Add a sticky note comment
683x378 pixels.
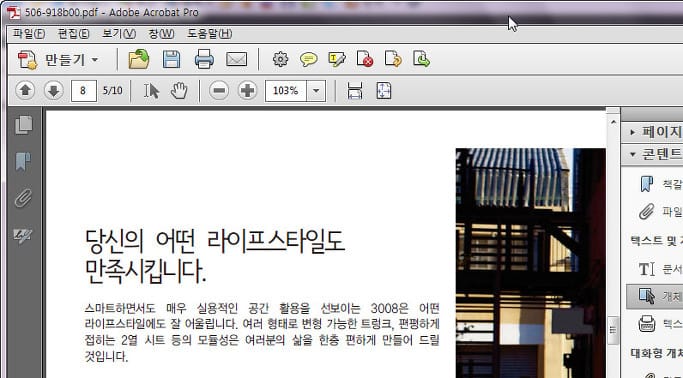[x=308, y=59]
